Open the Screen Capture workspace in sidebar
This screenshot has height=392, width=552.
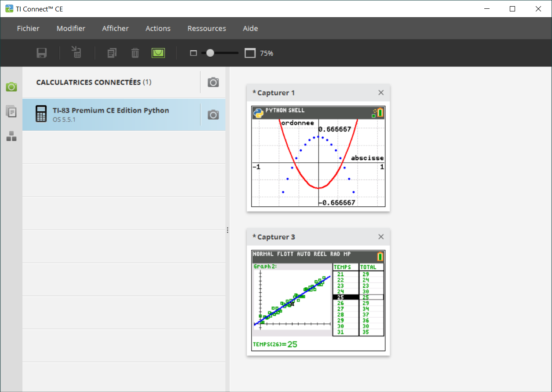pyautogui.click(x=11, y=87)
